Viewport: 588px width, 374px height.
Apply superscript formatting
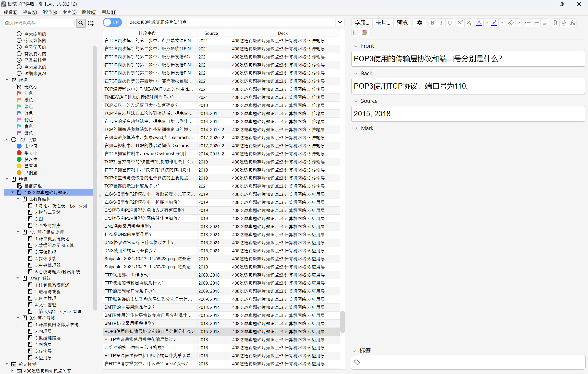(460, 23)
